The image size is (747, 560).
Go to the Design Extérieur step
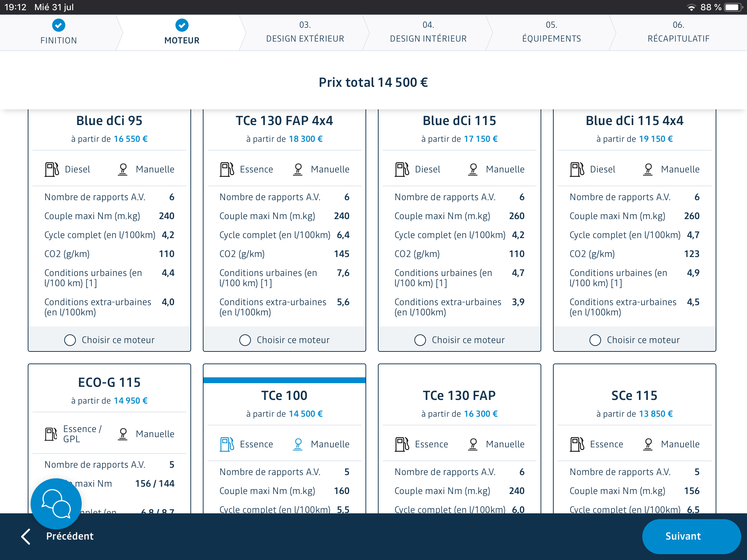click(305, 32)
